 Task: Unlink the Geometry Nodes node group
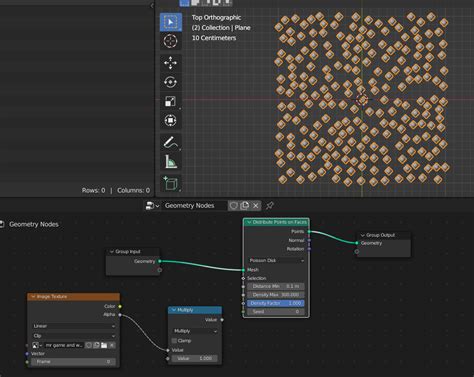coord(256,206)
